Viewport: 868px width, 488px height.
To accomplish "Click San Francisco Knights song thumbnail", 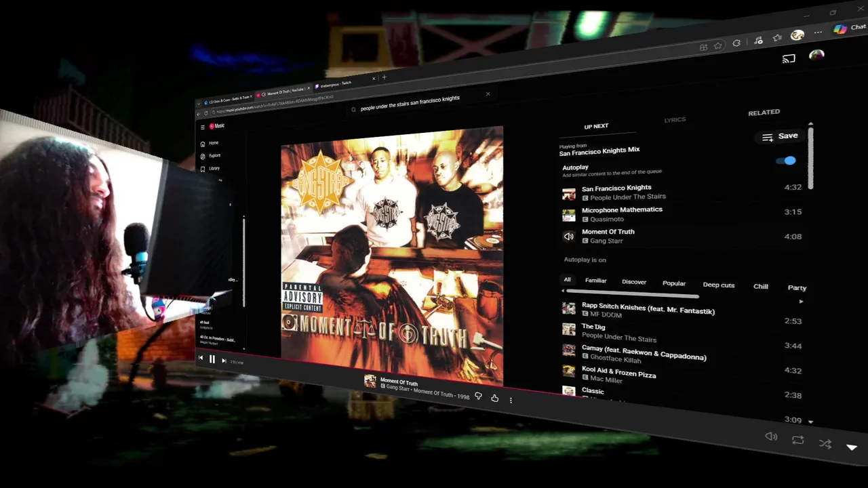I will 569,195.
